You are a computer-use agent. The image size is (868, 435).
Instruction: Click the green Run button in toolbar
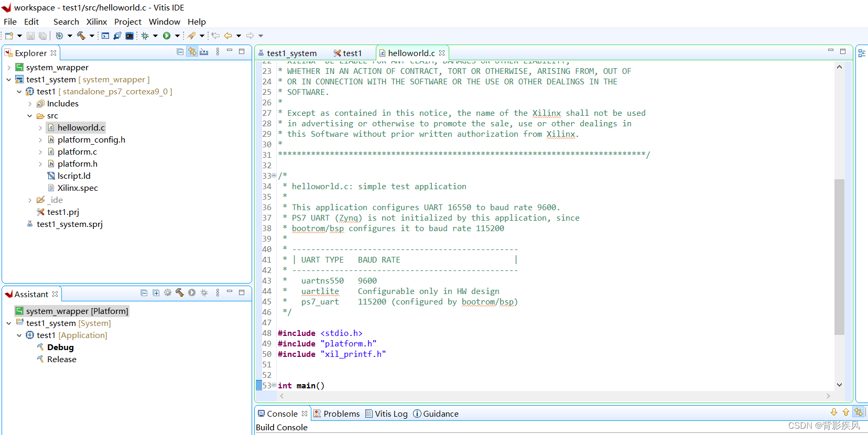pos(167,36)
